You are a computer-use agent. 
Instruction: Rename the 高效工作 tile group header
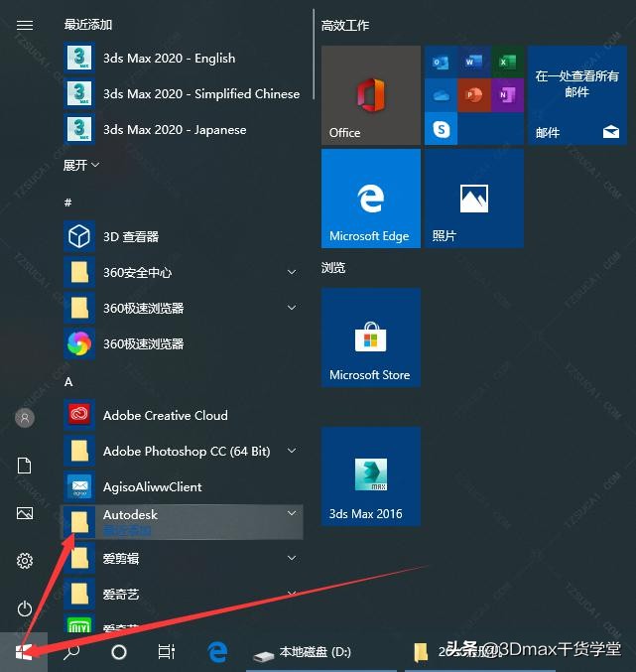click(x=345, y=25)
